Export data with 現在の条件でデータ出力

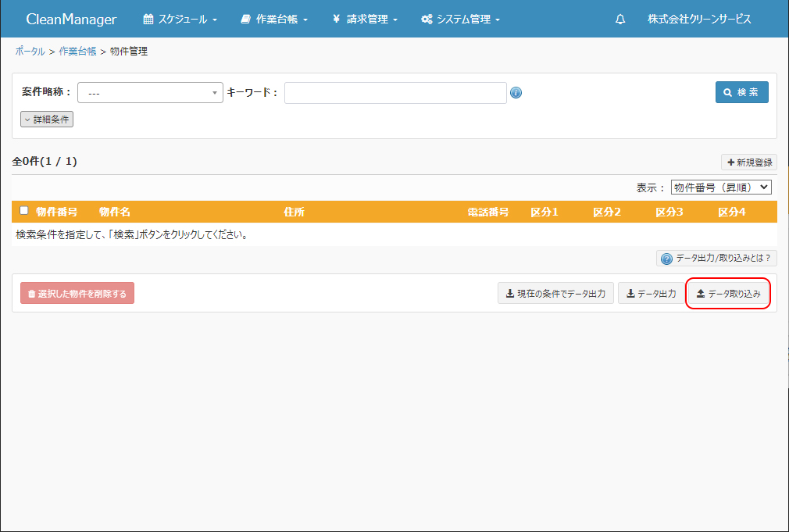(555, 294)
